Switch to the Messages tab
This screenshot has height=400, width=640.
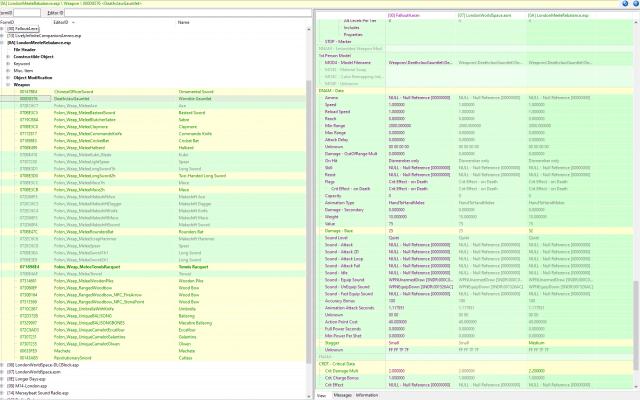(342, 395)
